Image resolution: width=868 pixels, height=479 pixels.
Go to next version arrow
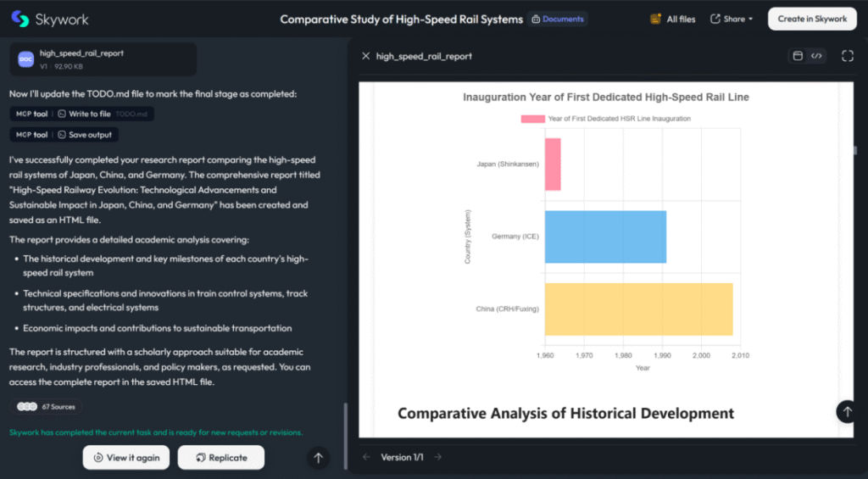coord(437,457)
